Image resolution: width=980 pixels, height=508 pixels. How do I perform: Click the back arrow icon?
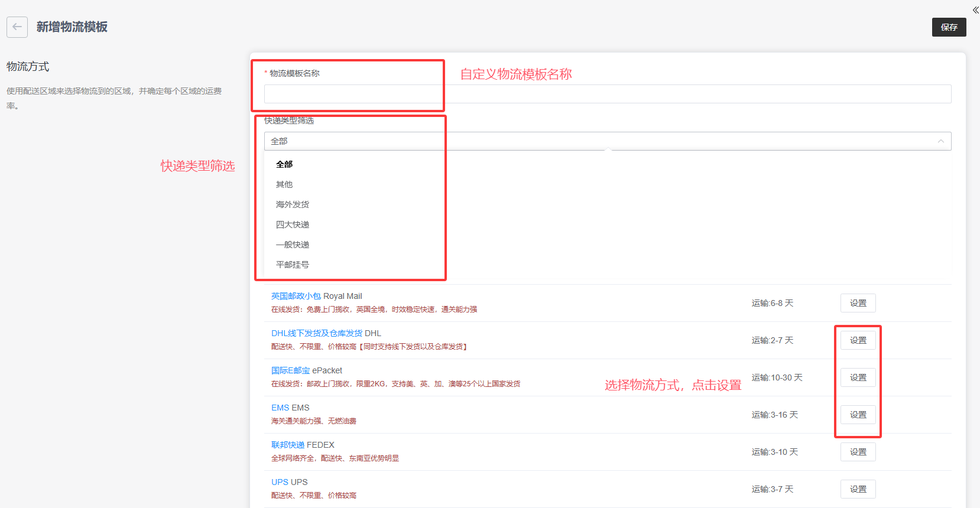click(17, 27)
